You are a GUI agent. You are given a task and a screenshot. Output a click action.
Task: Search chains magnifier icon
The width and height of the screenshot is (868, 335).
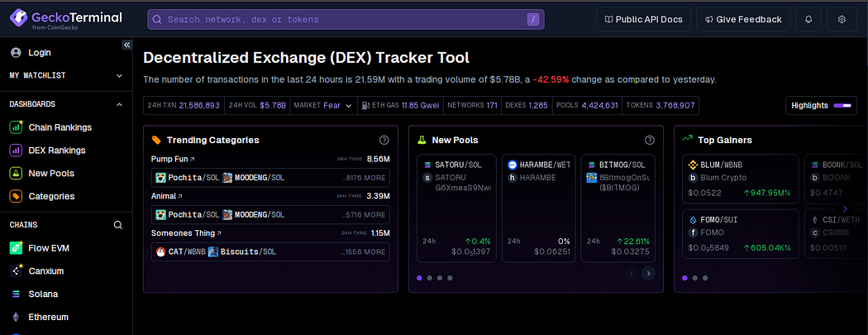118,225
